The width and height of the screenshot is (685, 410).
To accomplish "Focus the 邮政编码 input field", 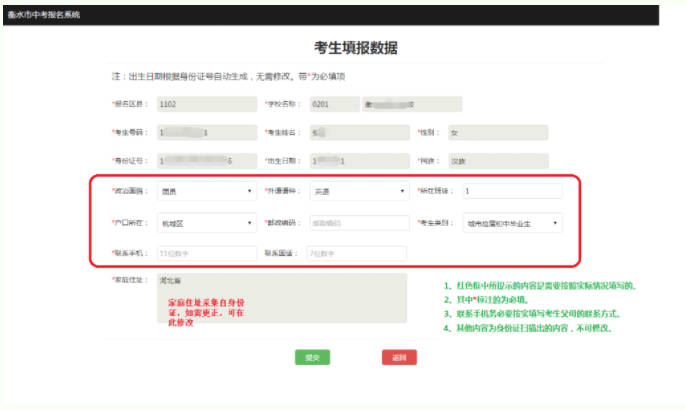I will (357, 223).
